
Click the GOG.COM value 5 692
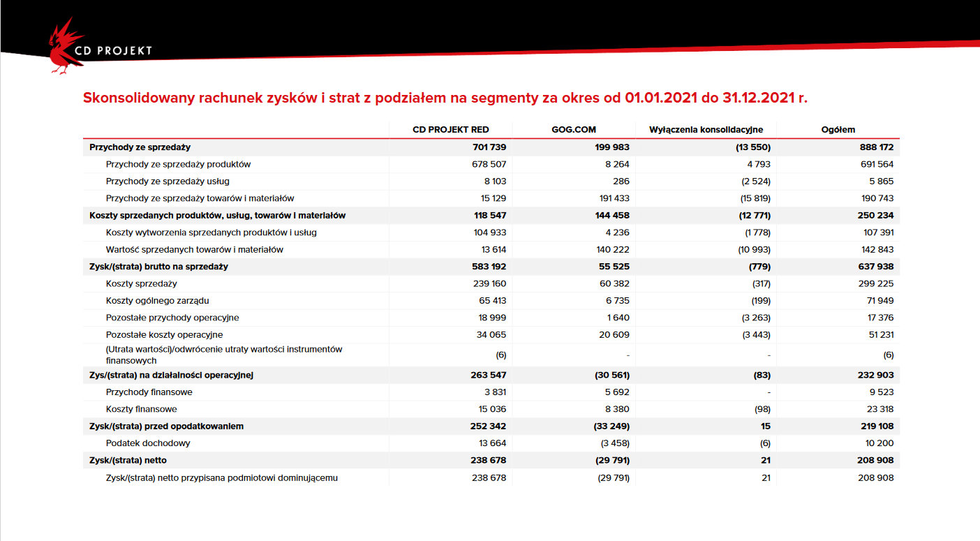point(616,392)
